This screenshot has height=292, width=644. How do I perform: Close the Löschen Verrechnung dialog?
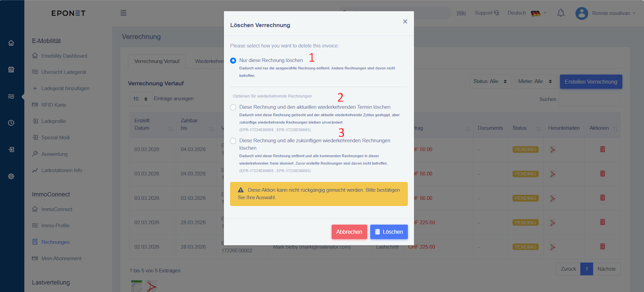point(405,22)
